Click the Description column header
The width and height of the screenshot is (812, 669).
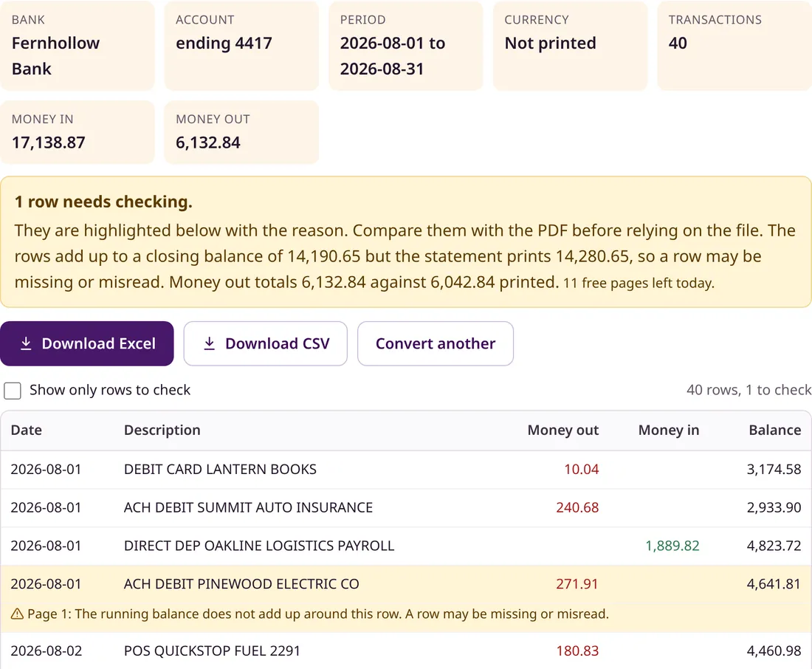(x=162, y=430)
